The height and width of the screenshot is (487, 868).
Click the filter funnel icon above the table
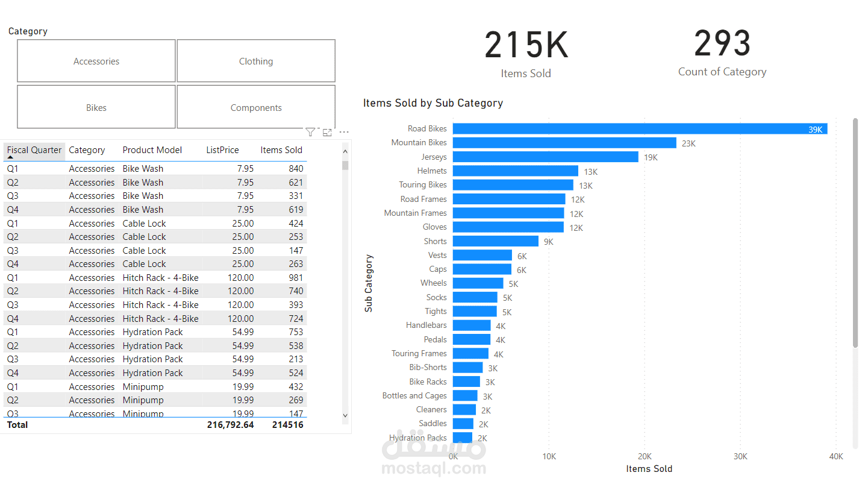[310, 132]
